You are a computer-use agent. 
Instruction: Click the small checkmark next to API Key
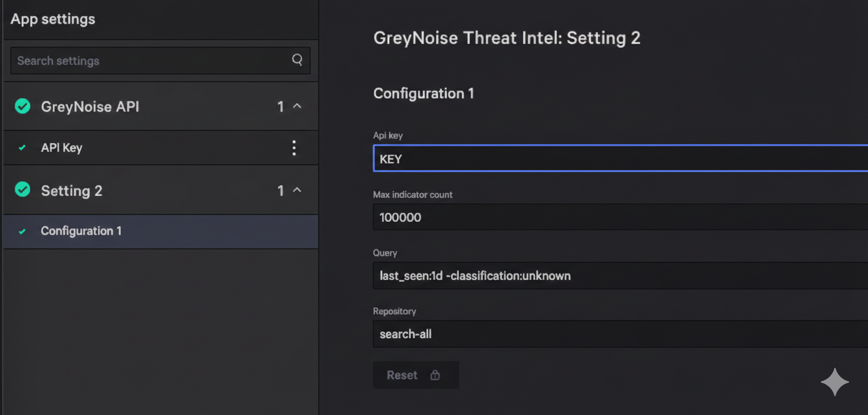(22, 148)
